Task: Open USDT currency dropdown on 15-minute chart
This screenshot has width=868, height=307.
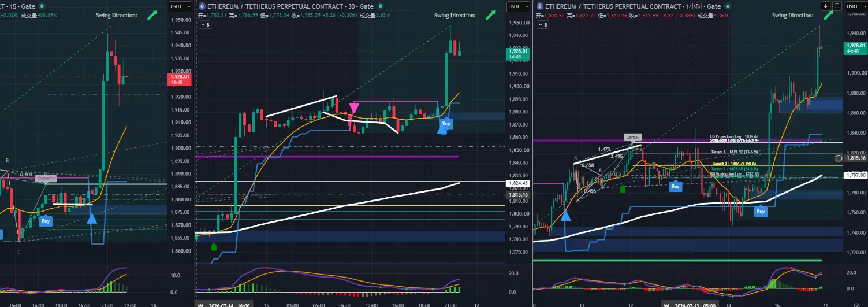Action: tap(180, 6)
